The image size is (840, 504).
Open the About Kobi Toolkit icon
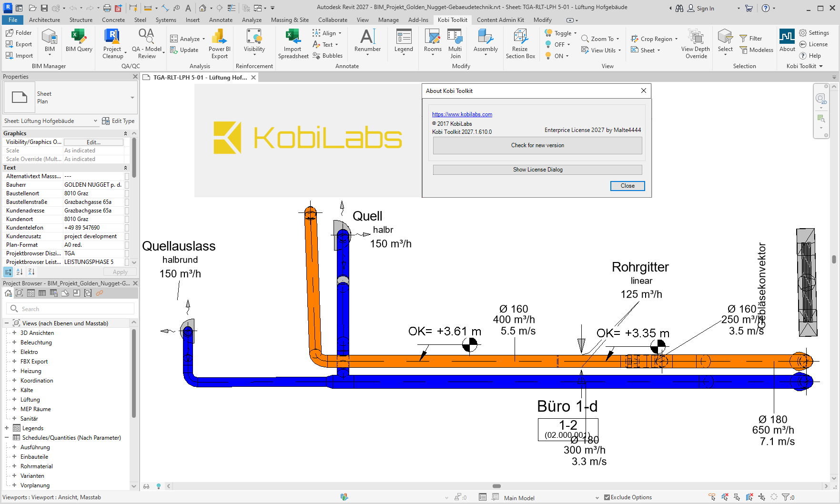pyautogui.click(x=787, y=40)
